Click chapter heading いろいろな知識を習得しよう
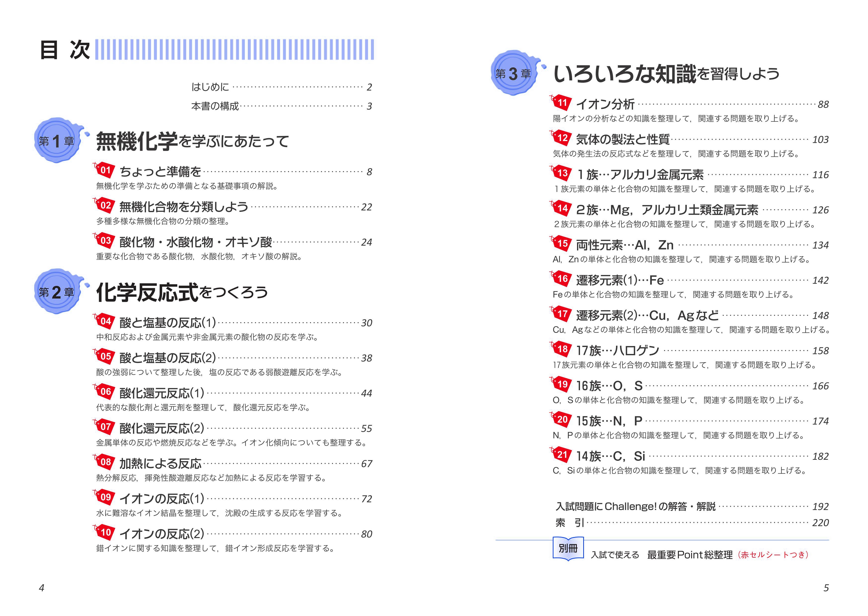868x616 pixels. pos(666,74)
